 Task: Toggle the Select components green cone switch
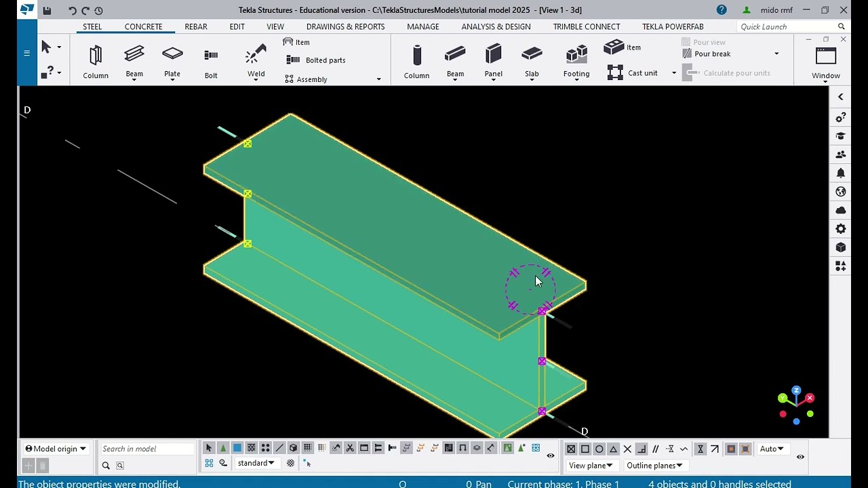[x=223, y=448]
